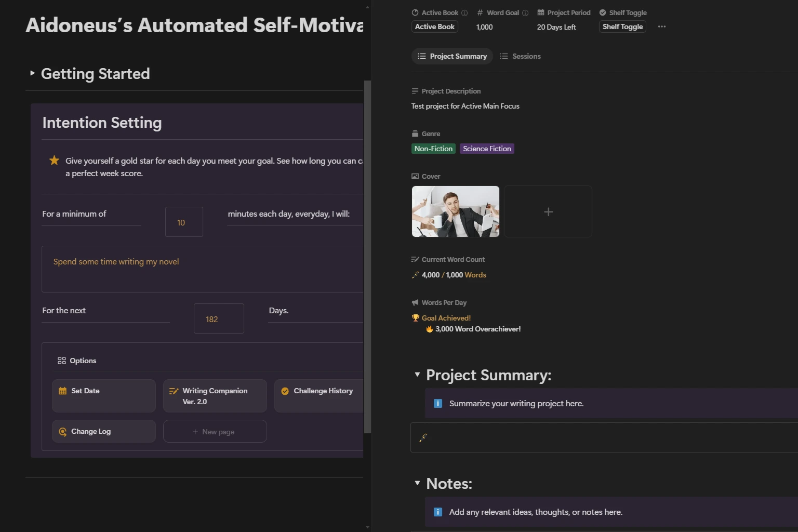Collapse the Project Summary heading toggle
The image size is (798, 532).
(x=417, y=375)
